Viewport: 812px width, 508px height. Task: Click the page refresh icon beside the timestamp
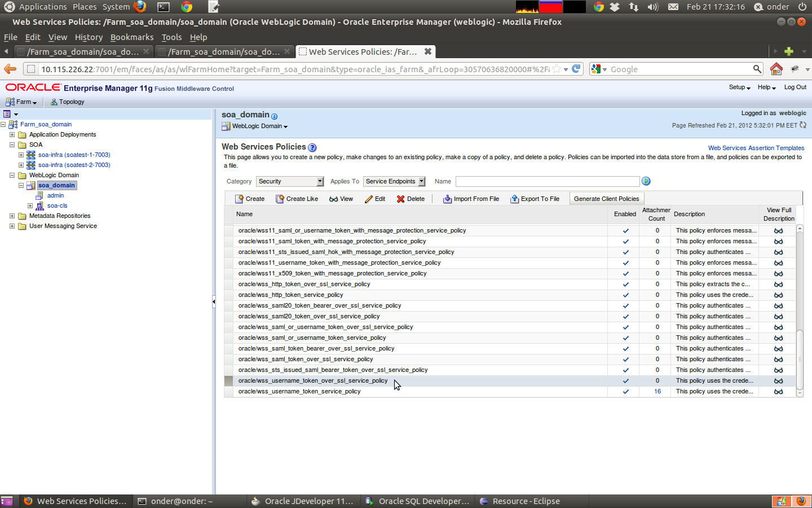click(x=802, y=125)
